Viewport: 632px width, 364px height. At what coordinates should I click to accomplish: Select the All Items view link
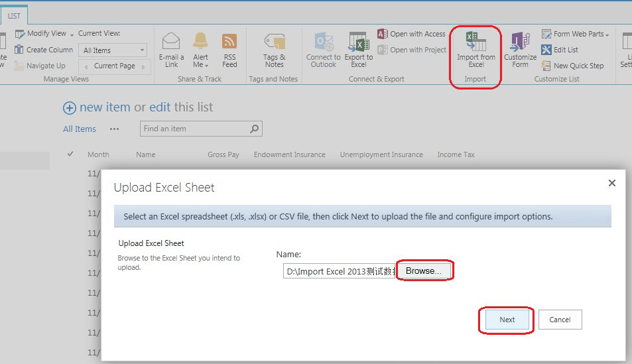[80, 129]
